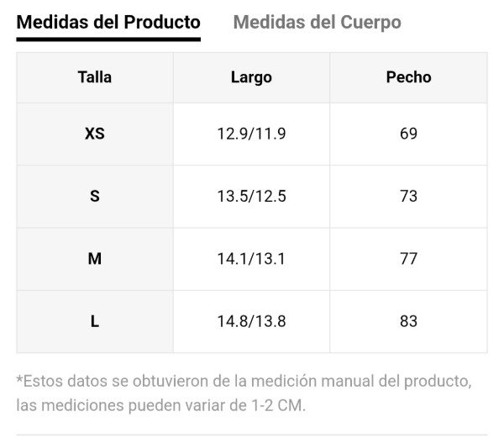Select the M size row label
This screenshot has width=504, height=438.
(x=95, y=259)
